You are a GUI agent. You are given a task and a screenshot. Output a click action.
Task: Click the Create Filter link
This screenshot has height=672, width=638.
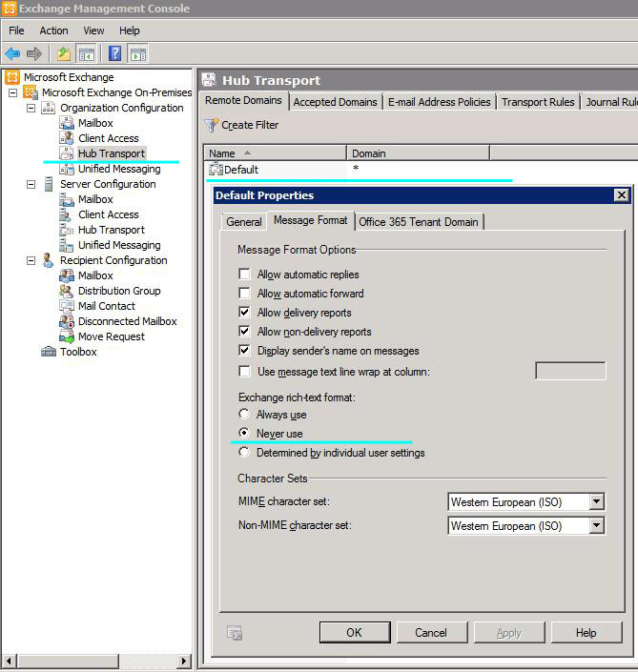pos(250,125)
